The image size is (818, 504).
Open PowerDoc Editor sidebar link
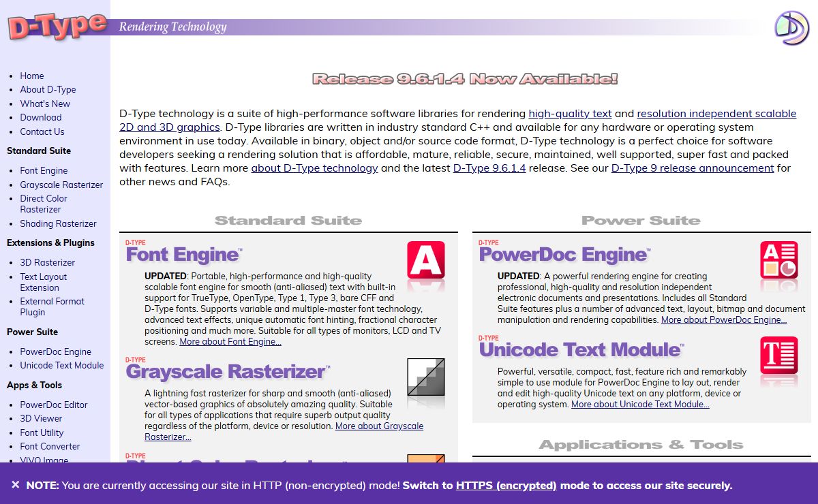tap(54, 405)
